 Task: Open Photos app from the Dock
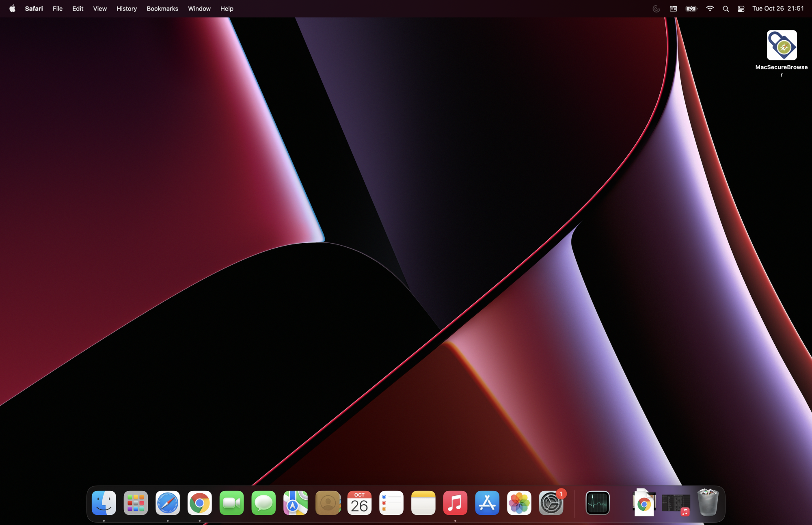click(519, 503)
